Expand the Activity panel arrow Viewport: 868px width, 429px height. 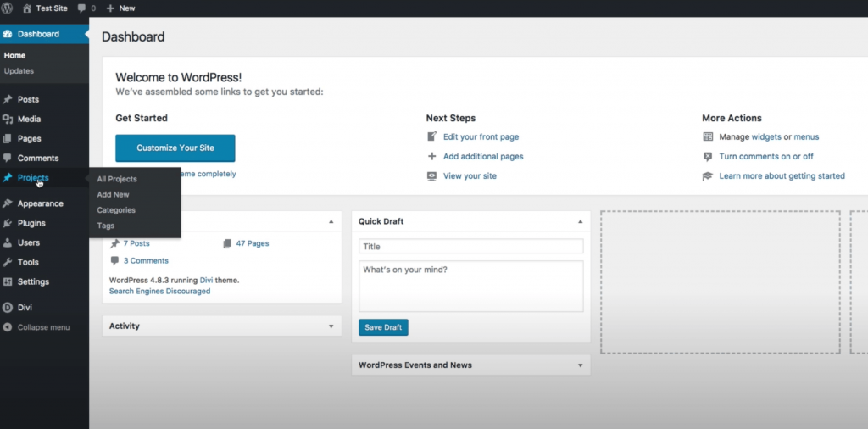[x=331, y=326]
